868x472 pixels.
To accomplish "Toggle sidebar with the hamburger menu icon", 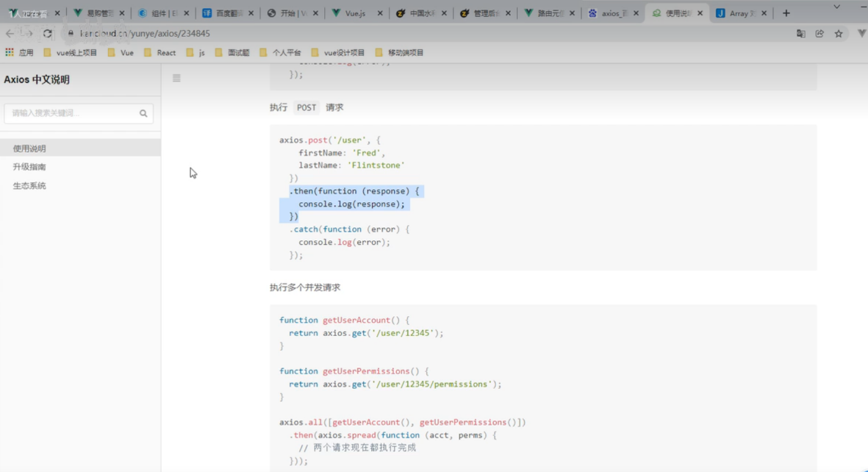I will click(176, 78).
